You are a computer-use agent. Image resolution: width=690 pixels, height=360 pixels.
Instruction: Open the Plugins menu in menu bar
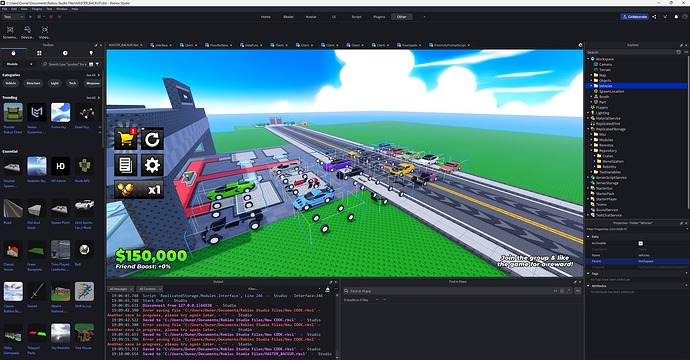(x=37, y=9)
